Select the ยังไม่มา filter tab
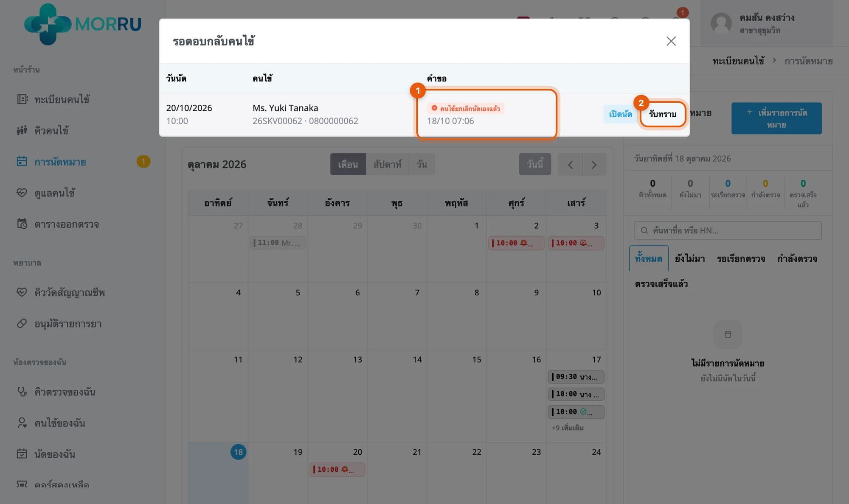This screenshot has height=504, width=849. pos(690,259)
